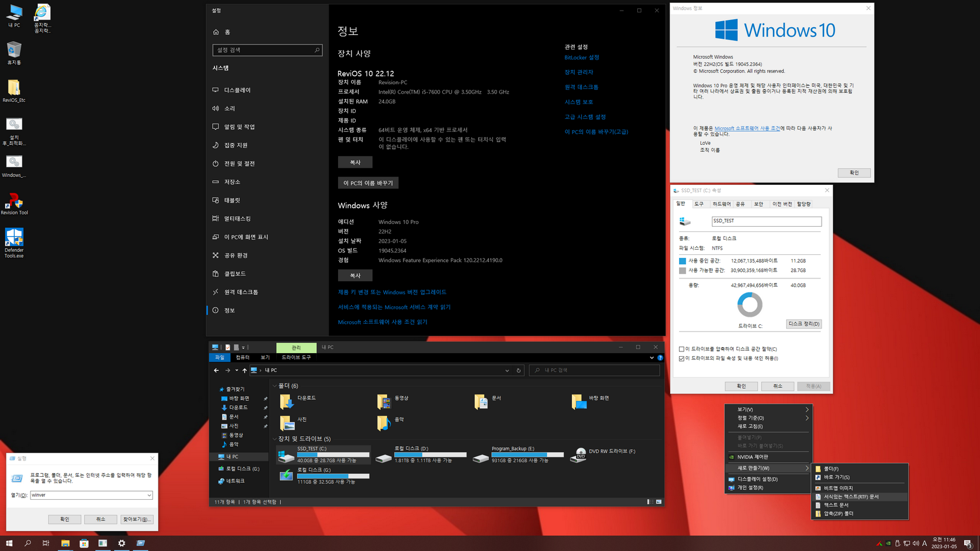Go back in the Explorer navigation bar
The height and width of the screenshot is (551, 980).
(216, 370)
